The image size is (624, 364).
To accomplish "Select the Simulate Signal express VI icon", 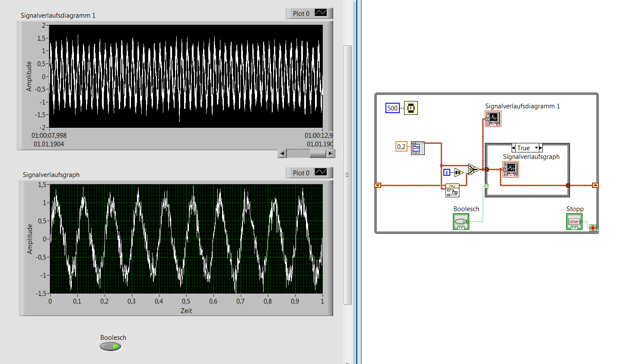I will pyautogui.click(x=418, y=148).
